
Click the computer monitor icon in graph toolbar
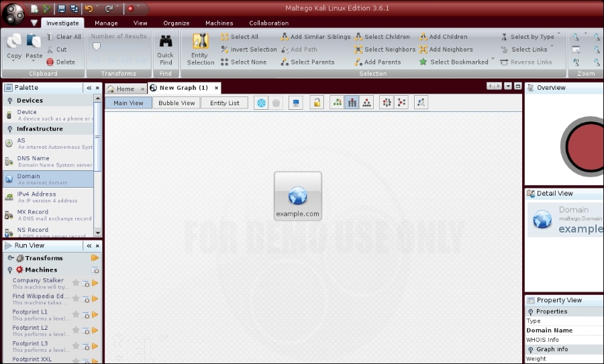(295, 103)
